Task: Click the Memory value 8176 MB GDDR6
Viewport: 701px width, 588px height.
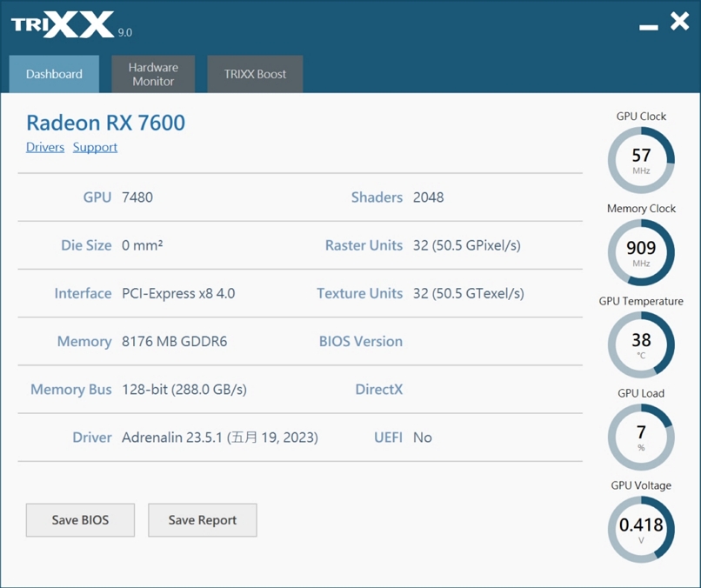Action: [x=174, y=341]
